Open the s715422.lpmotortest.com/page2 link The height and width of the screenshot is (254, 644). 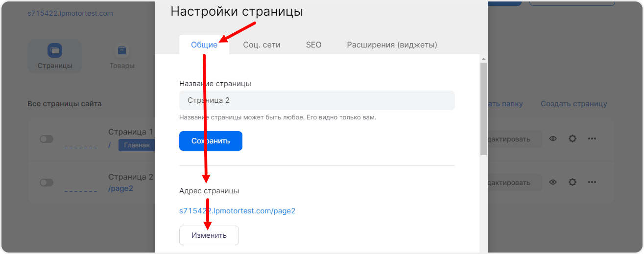point(237,211)
